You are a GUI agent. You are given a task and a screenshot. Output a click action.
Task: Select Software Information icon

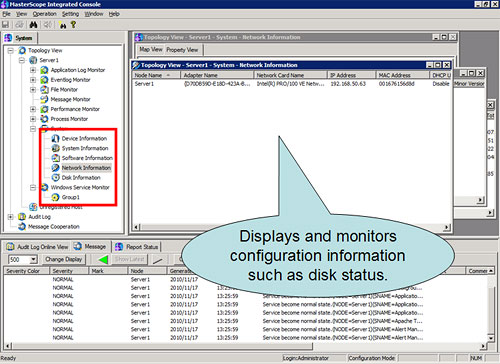pyautogui.click(x=55, y=158)
